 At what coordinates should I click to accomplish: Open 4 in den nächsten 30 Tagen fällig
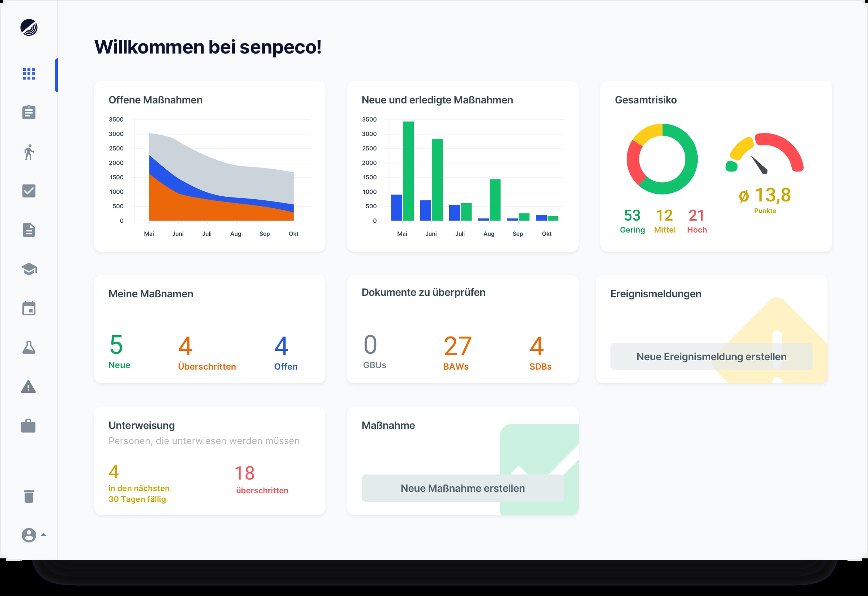[x=139, y=483]
